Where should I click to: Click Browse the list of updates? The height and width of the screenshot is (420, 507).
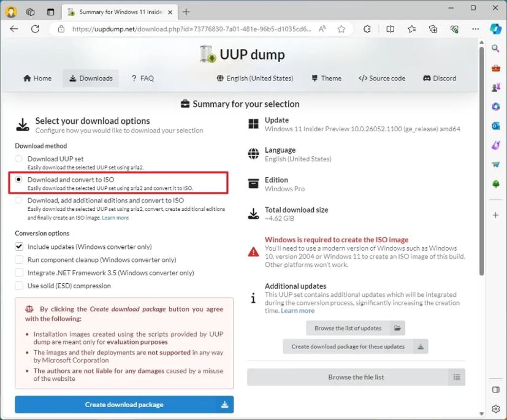[x=356, y=328]
